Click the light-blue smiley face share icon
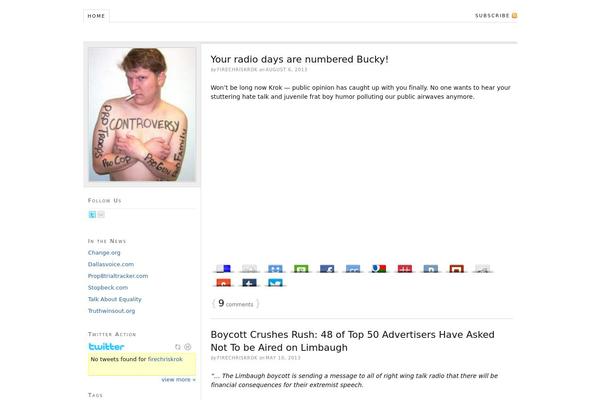 pyautogui.click(x=275, y=269)
